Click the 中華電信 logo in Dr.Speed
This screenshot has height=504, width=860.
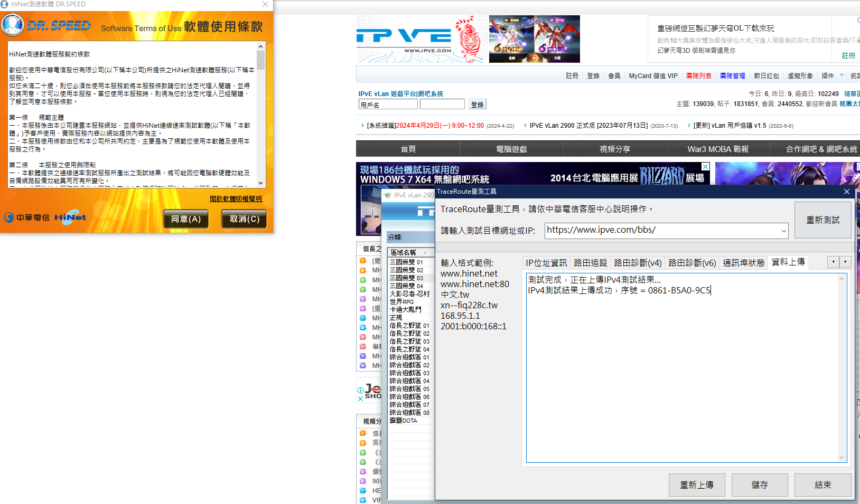[x=27, y=217]
